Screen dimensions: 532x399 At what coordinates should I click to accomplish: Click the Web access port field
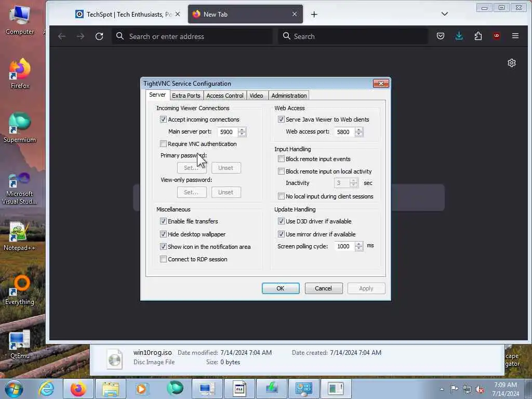coord(344,132)
